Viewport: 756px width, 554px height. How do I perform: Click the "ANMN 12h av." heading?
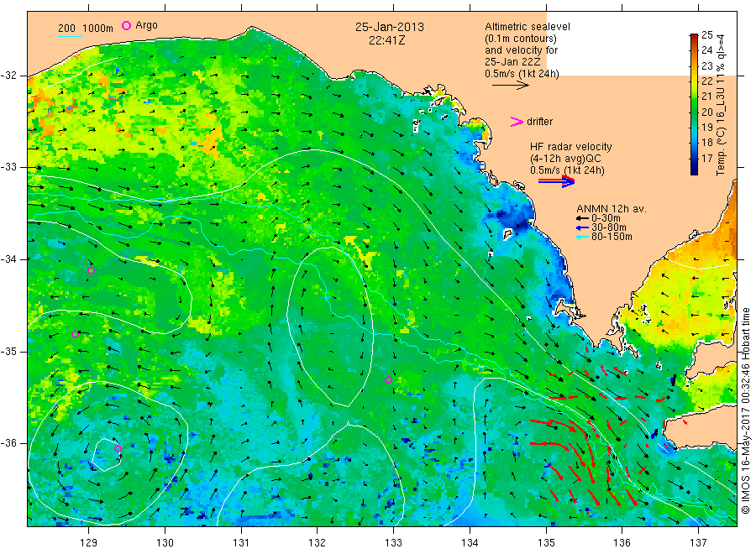[612, 209]
